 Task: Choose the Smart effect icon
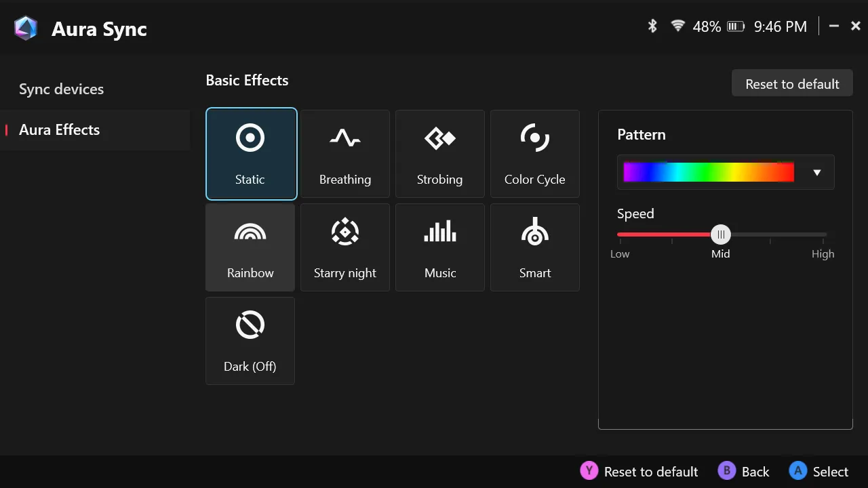pos(535,232)
